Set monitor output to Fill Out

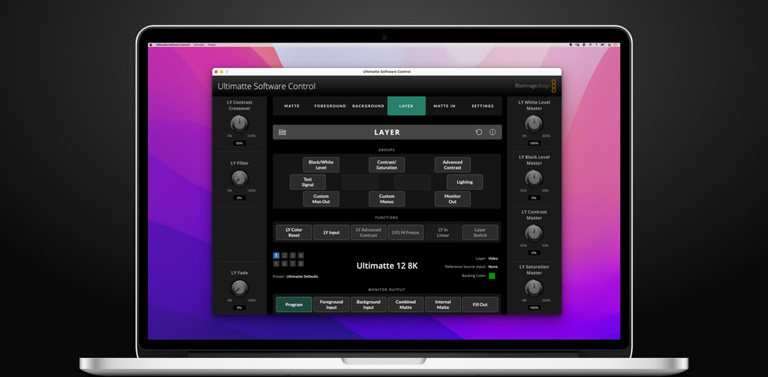[480, 305]
